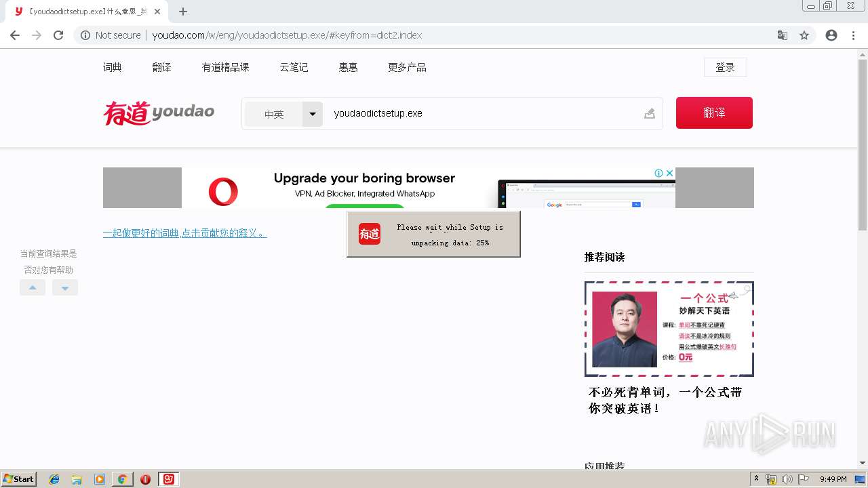Click the Youdao icon in Setup dialog
Viewport: 868px width, 488px height.
(370, 234)
